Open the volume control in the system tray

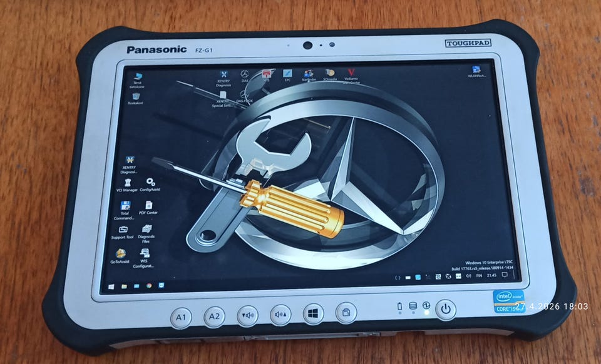468,276
